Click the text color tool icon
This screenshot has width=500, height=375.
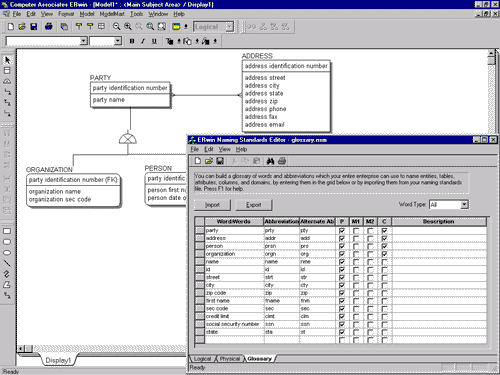(170, 41)
